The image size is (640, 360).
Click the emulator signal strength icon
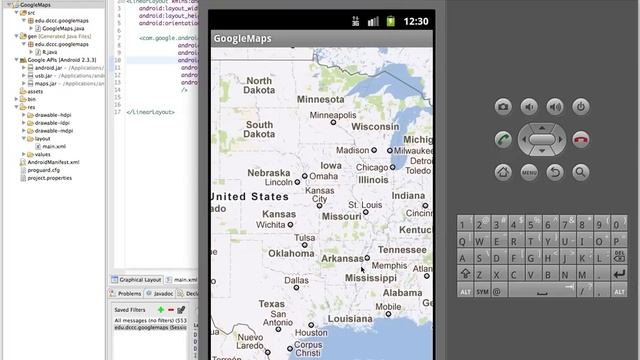click(x=373, y=21)
